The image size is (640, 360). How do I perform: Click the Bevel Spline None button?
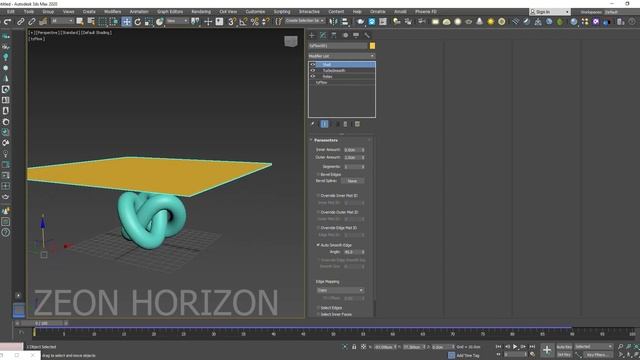[x=352, y=181]
